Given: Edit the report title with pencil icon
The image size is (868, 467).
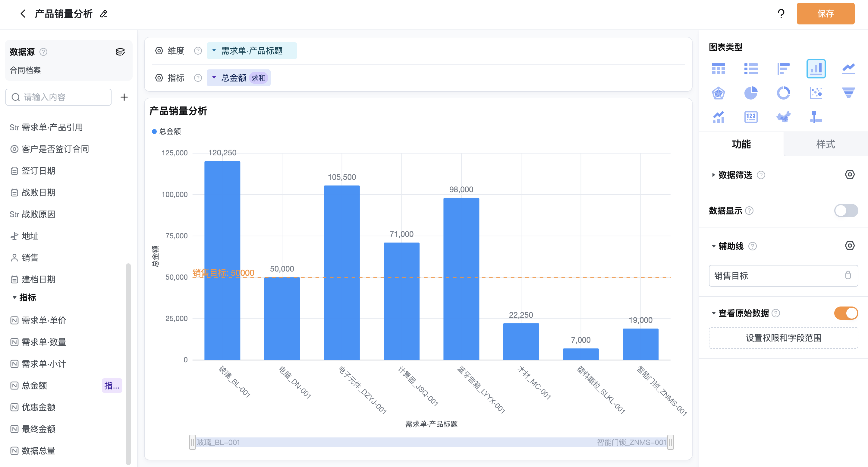Looking at the screenshot, I should click(x=104, y=14).
